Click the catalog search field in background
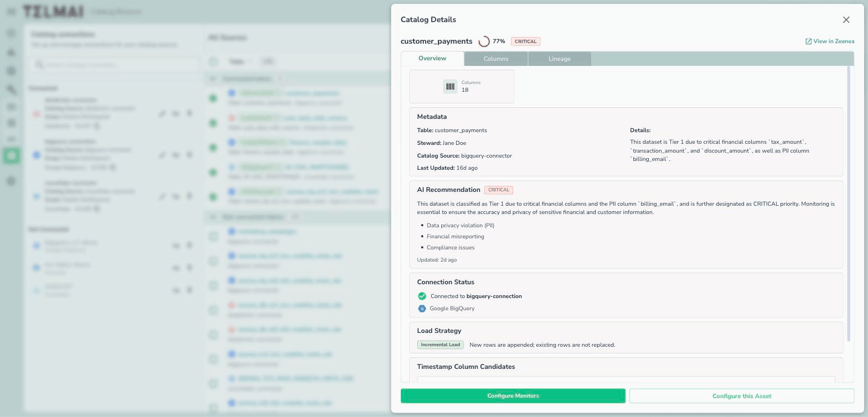This screenshot has height=417, width=868. pyautogui.click(x=115, y=65)
